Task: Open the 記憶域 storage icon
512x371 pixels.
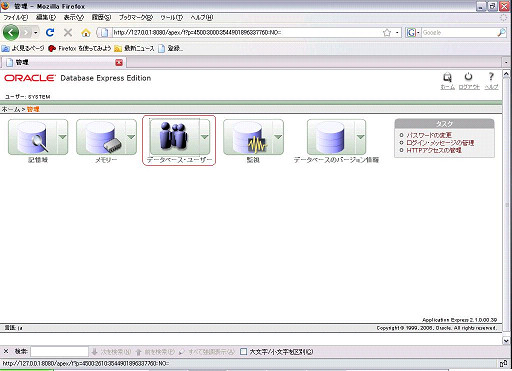Action: pyautogui.click(x=32, y=137)
